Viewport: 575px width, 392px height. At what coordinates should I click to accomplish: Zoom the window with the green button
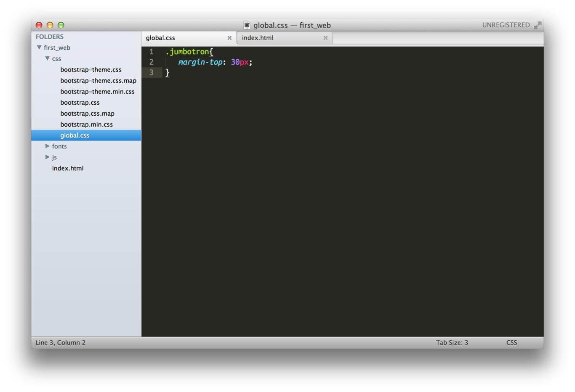pyautogui.click(x=61, y=25)
